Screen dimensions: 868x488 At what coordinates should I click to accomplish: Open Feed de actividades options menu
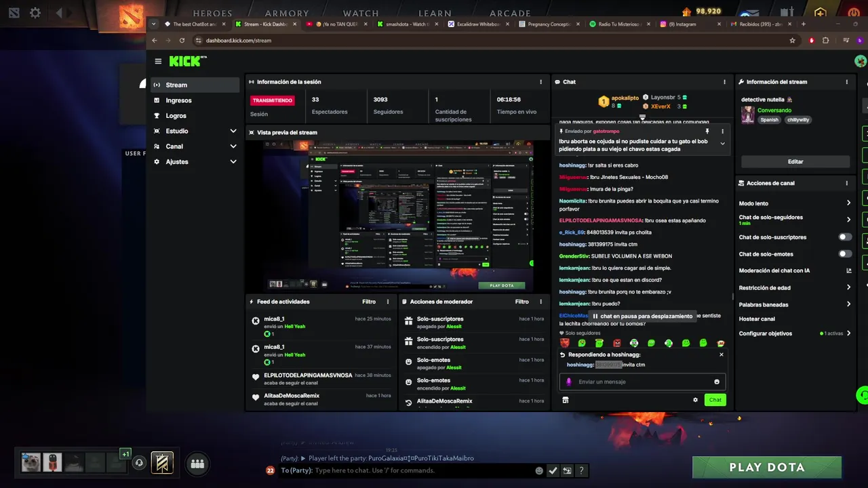388,302
